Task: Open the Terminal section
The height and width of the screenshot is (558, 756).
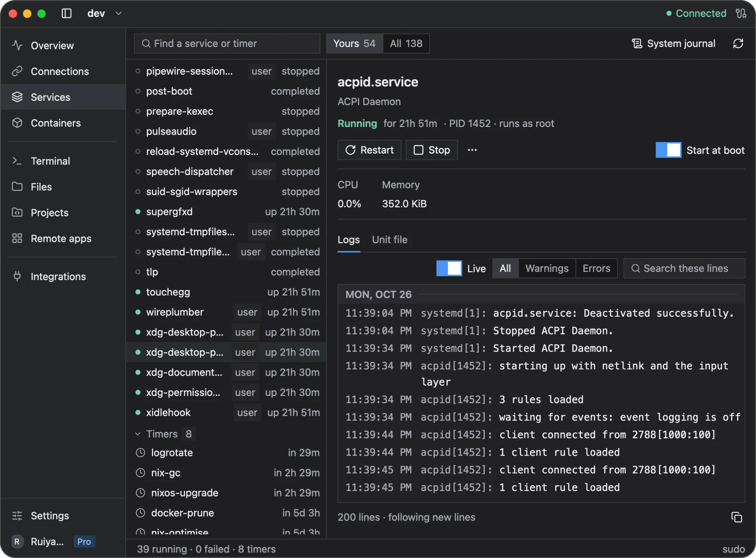Action: (63, 161)
